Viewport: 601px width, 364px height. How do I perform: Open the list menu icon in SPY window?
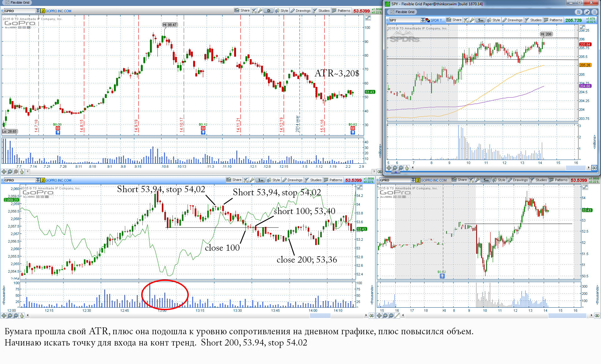tap(594, 12)
